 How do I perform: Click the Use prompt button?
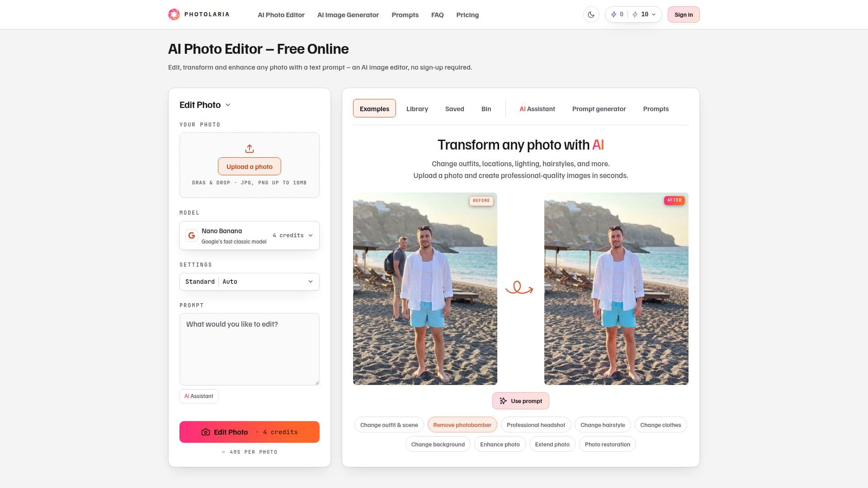521,401
